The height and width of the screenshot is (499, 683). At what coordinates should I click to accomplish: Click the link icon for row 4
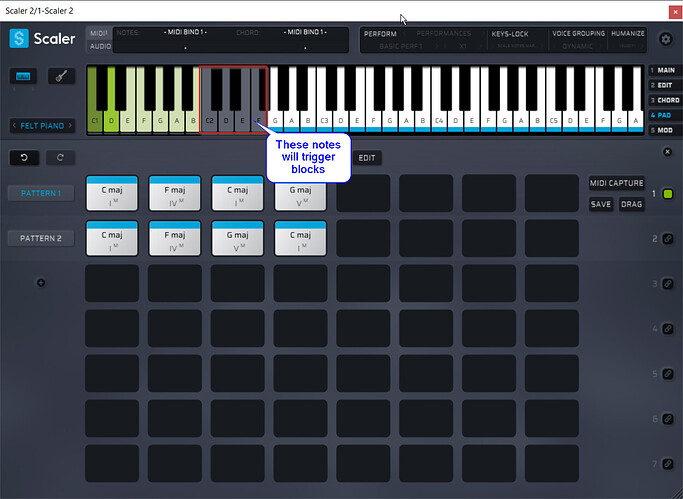pos(668,329)
